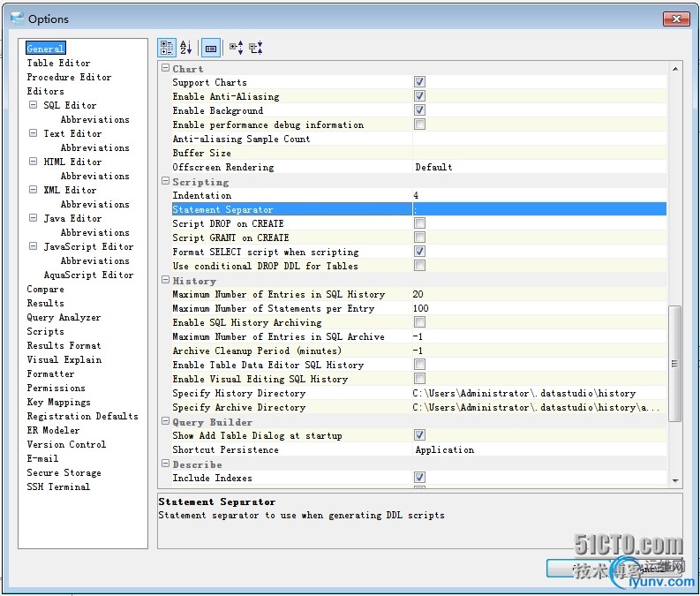Open Formatter options

click(50, 373)
